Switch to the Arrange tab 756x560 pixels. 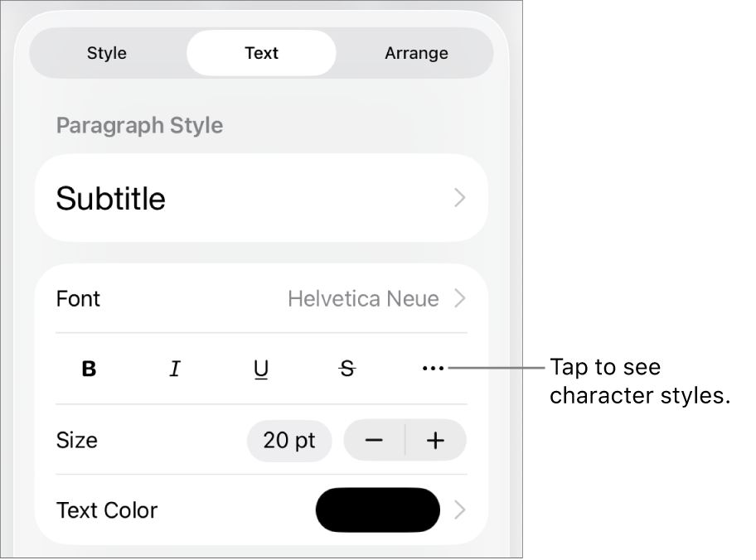point(416,53)
